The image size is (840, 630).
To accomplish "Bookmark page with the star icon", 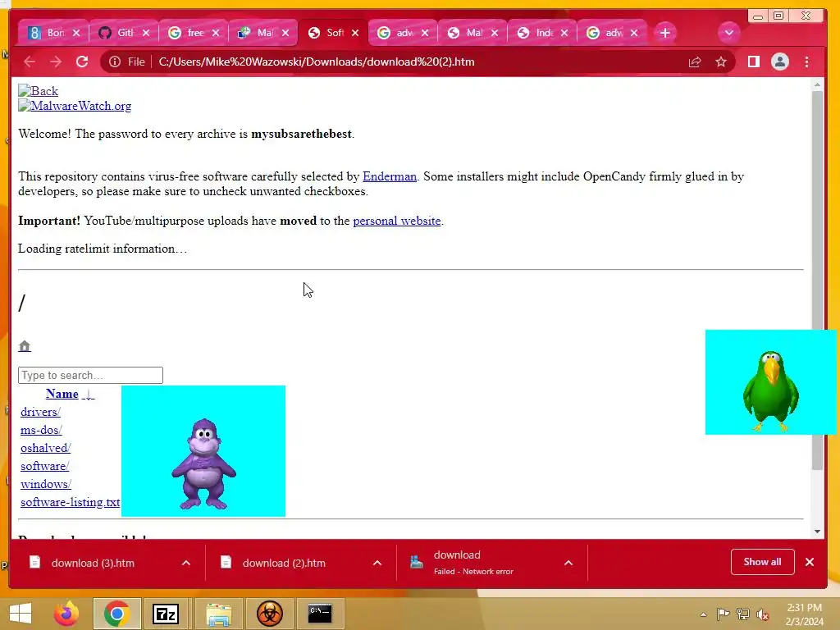I will (721, 62).
